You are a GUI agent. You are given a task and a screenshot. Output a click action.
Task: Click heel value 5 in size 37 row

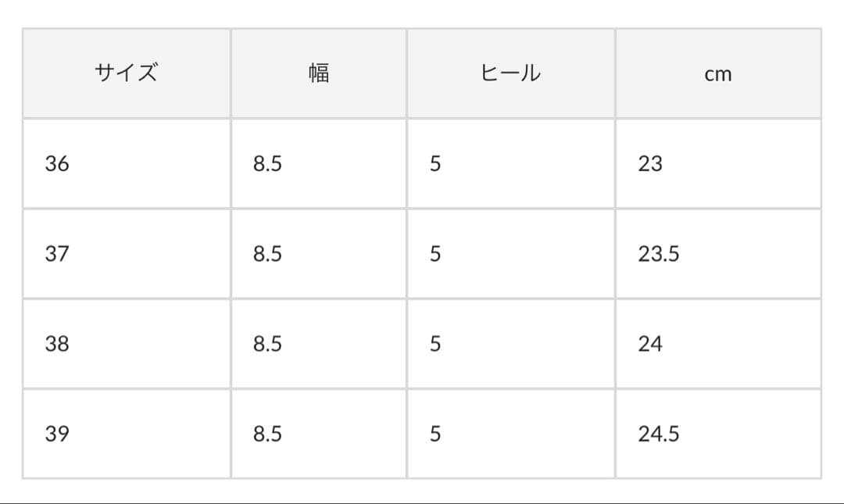[x=435, y=254]
